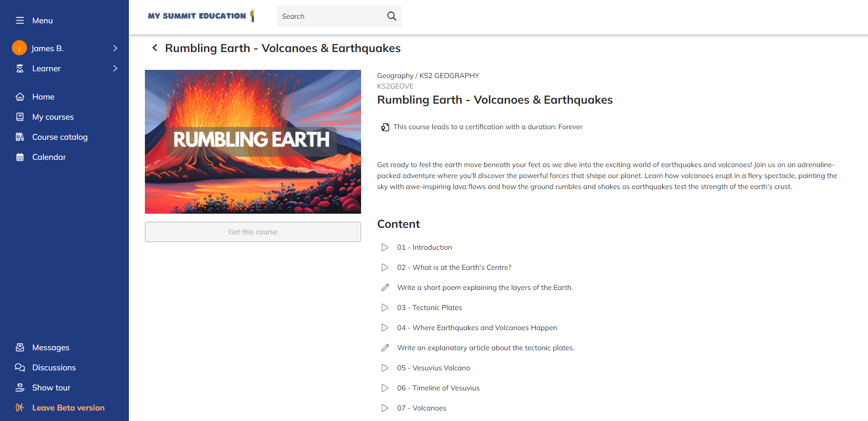Open lesson 03 - Tectonic Plates
Image resolution: width=868 pixels, height=421 pixels.
[x=429, y=307]
